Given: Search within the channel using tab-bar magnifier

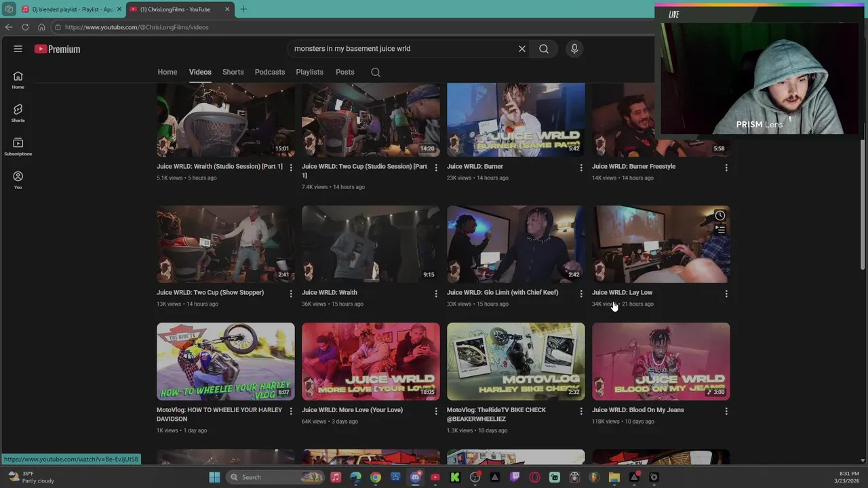Looking at the screenshot, I should coord(376,73).
